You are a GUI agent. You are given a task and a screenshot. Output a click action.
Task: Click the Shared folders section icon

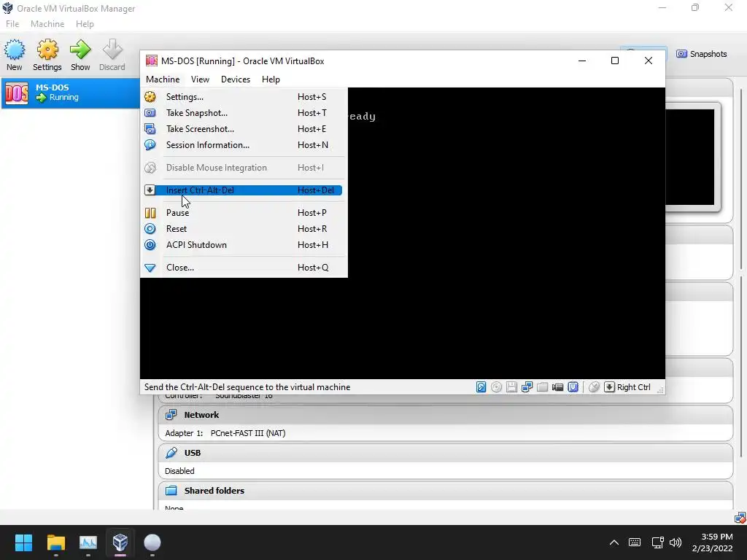pos(171,491)
